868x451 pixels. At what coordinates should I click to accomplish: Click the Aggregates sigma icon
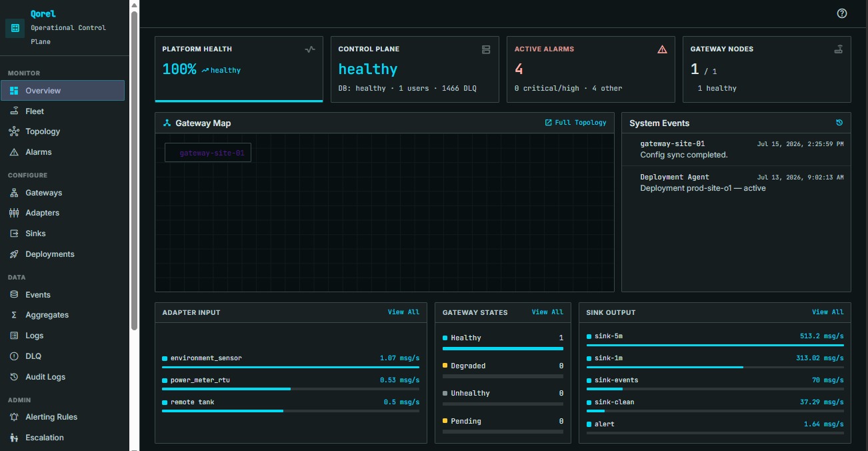coord(14,315)
